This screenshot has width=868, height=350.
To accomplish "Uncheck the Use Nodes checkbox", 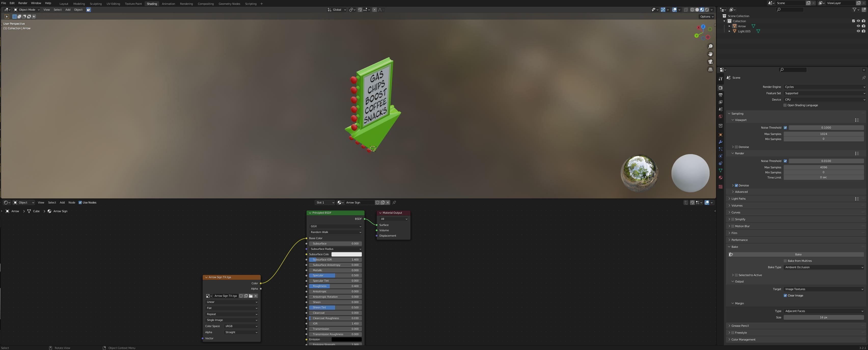I will point(80,203).
